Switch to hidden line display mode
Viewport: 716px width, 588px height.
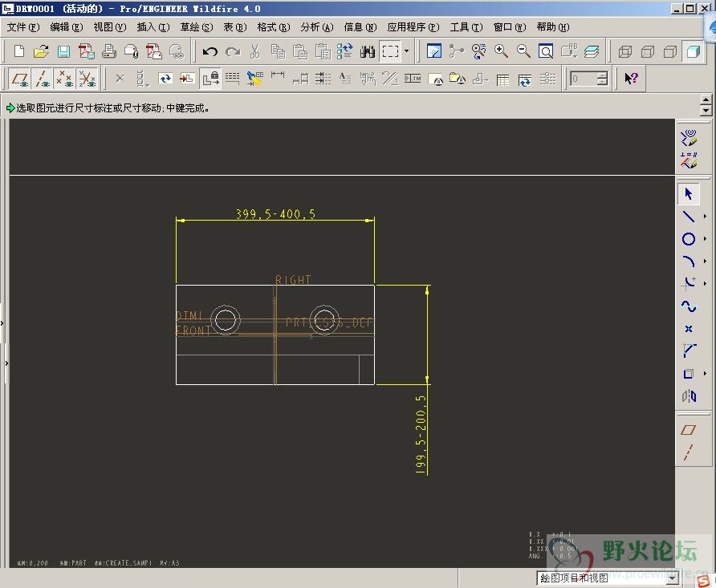(648, 51)
